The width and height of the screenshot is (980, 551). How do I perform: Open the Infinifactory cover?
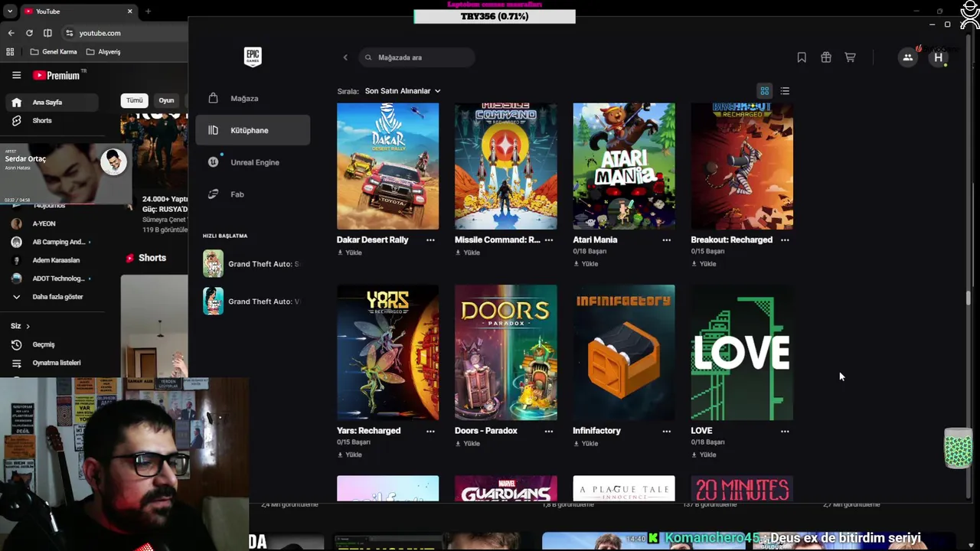pos(624,353)
